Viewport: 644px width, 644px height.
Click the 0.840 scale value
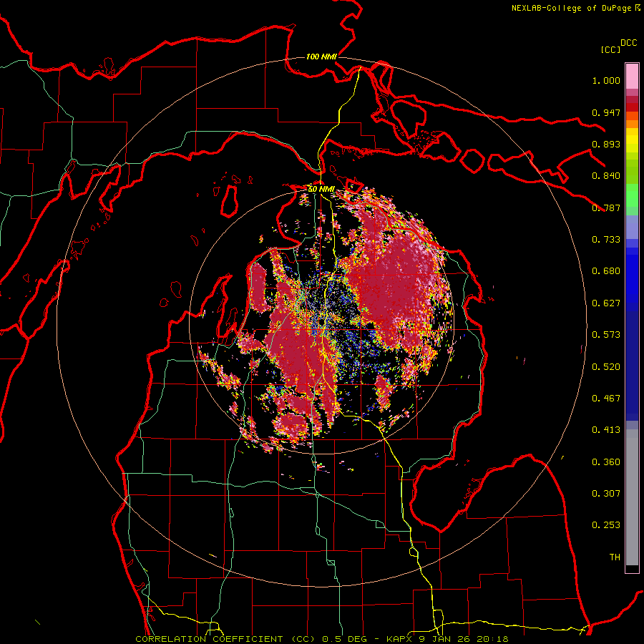click(x=606, y=176)
